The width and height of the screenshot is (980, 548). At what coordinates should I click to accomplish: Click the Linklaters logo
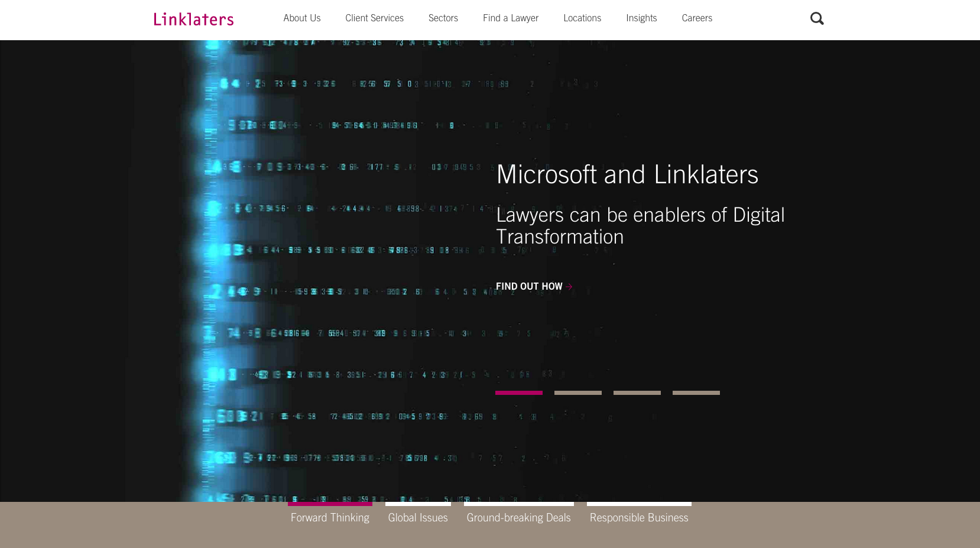coord(194,20)
